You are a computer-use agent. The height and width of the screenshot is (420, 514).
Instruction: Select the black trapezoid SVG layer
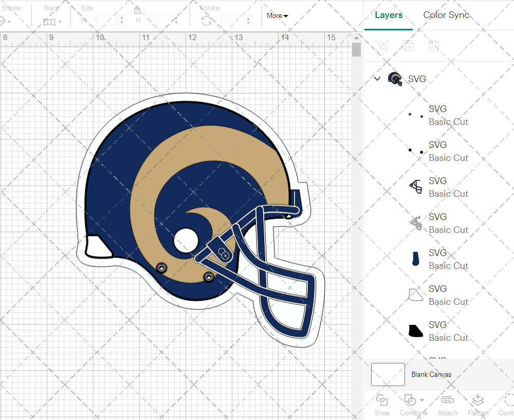click(439, 331)
